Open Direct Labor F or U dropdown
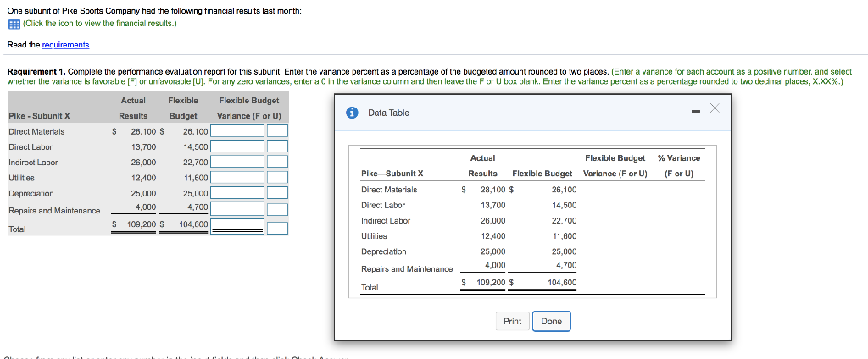 pos(277,147)
